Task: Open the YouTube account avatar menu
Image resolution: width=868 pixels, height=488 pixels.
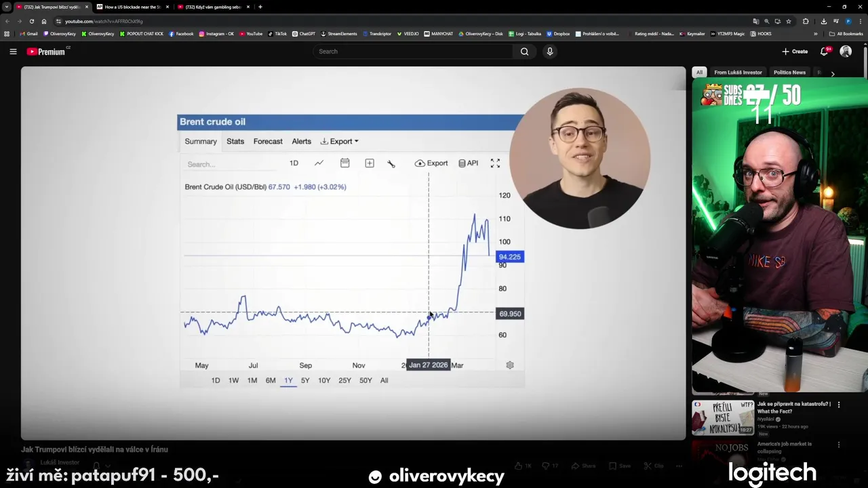Action: [846, 52]
